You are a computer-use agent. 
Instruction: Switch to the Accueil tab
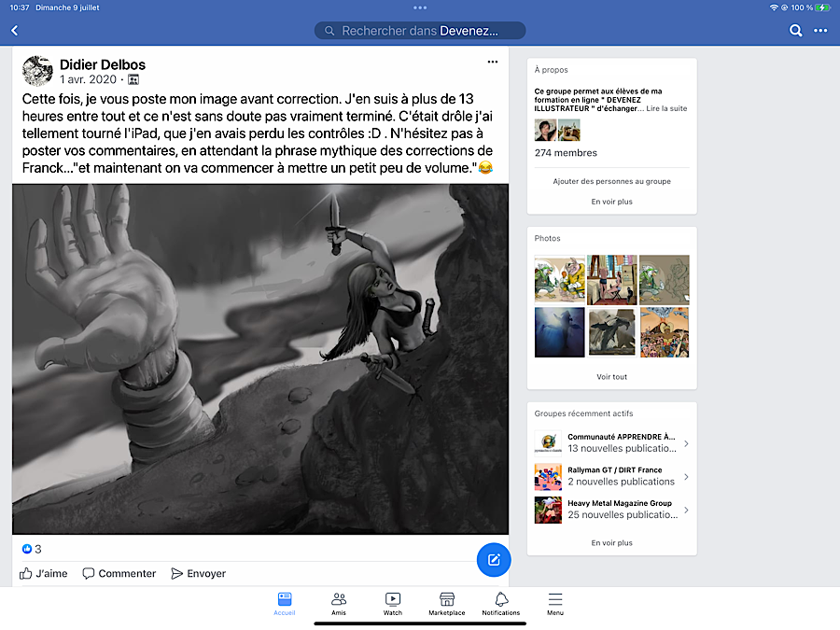tap(285, 604)
